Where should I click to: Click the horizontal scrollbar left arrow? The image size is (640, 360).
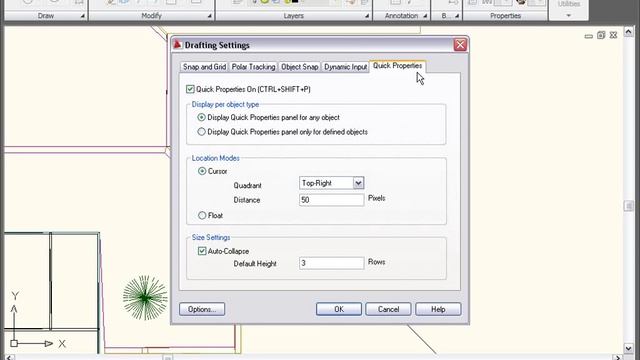[x=10, y=358]
